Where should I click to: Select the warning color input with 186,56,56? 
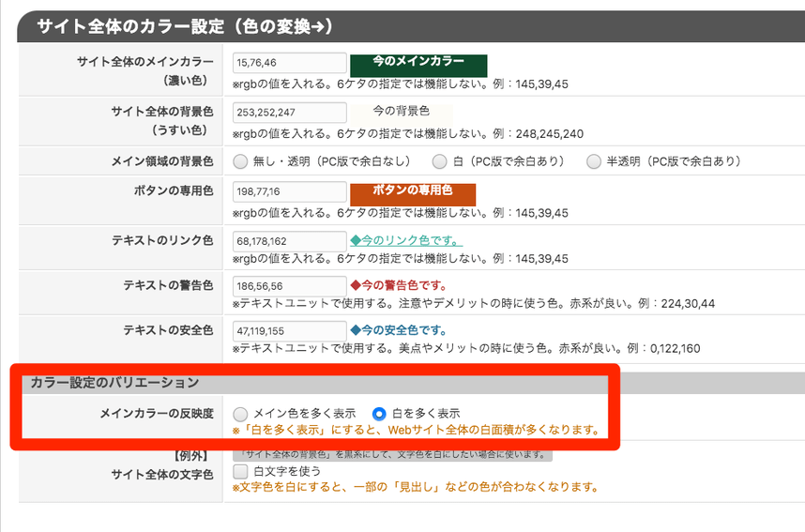(290, 286)
